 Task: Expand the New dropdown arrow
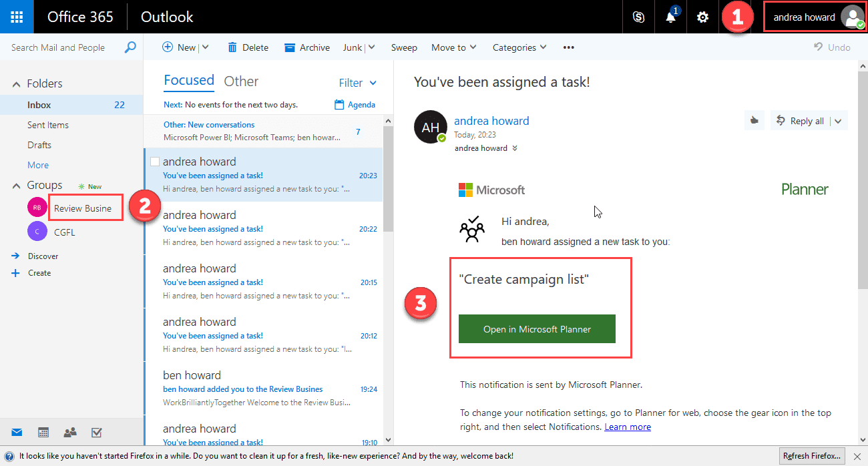tap(205, 47)
